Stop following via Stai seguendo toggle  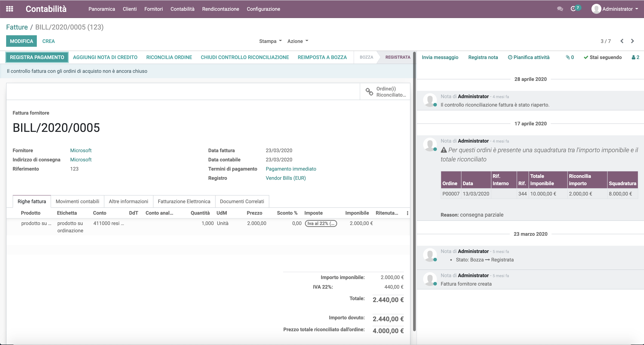tap(603, 57)
